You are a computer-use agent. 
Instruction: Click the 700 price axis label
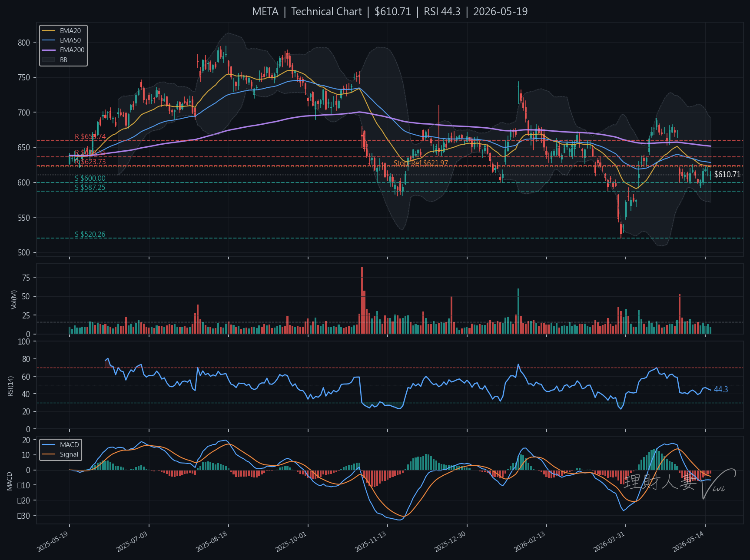point(24,113)
